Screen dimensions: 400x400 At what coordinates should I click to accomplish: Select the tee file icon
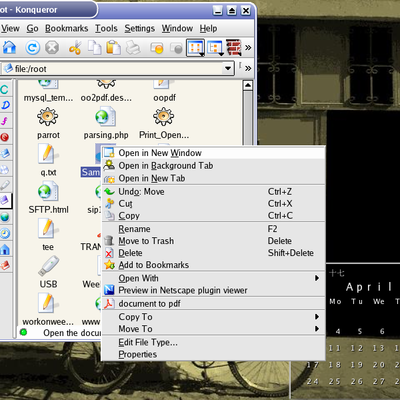click(x=48, y=229)
